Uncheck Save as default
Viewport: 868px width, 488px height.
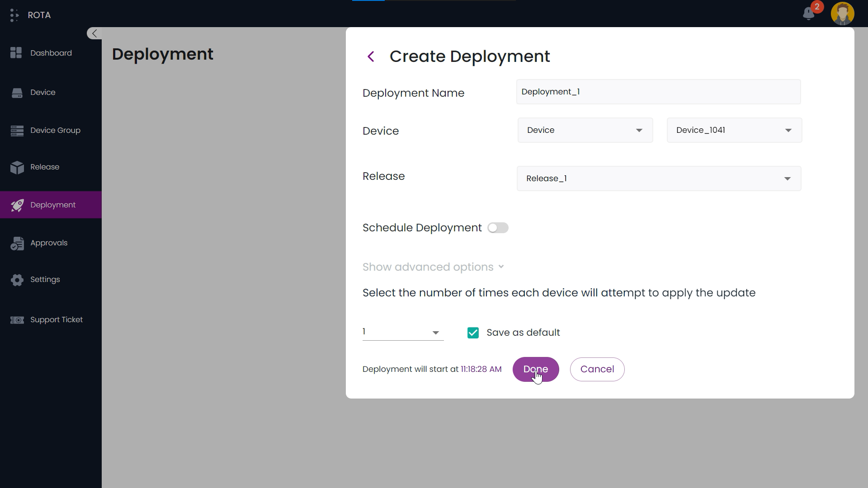[472, 333]
